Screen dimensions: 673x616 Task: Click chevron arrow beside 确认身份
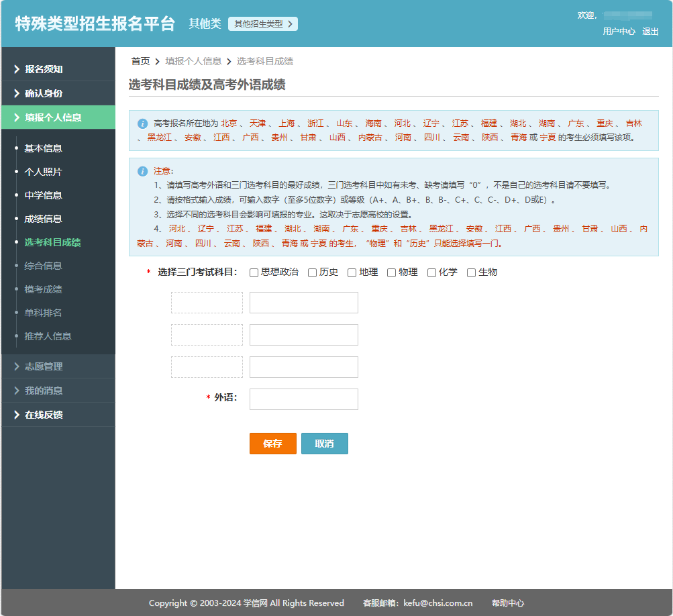pos(17,93)
